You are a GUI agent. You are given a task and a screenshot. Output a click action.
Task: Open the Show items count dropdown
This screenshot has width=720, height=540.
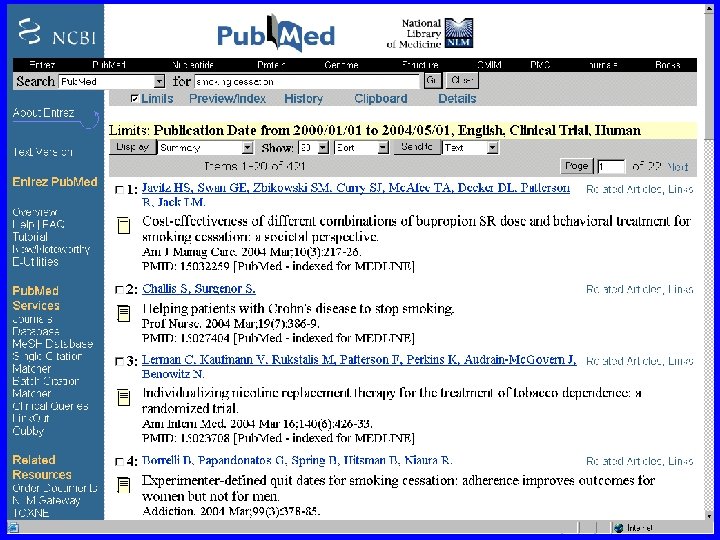click(x=314, y=147)
